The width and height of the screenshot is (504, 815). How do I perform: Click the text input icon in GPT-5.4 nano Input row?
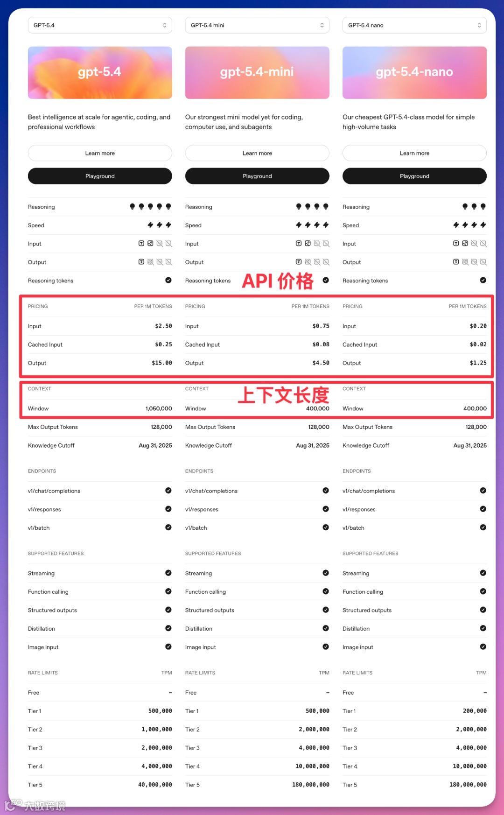(x=456, y=243)
